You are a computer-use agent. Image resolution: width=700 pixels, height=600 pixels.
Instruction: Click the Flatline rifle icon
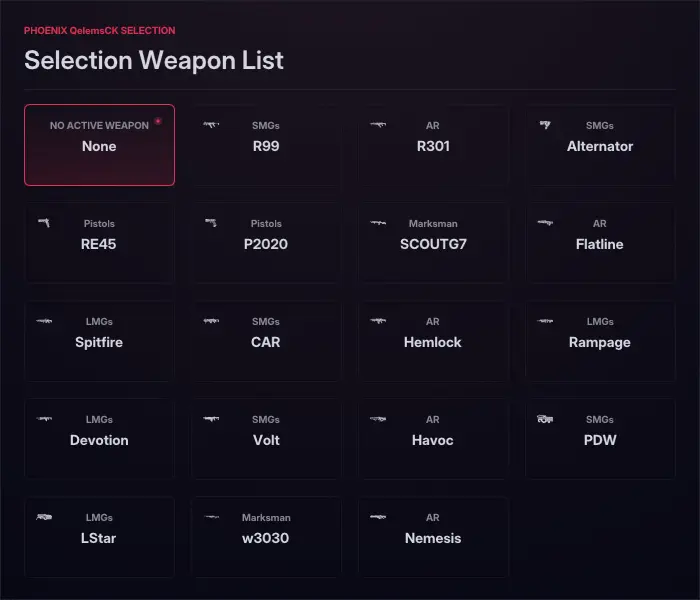(x=545, y=222)
